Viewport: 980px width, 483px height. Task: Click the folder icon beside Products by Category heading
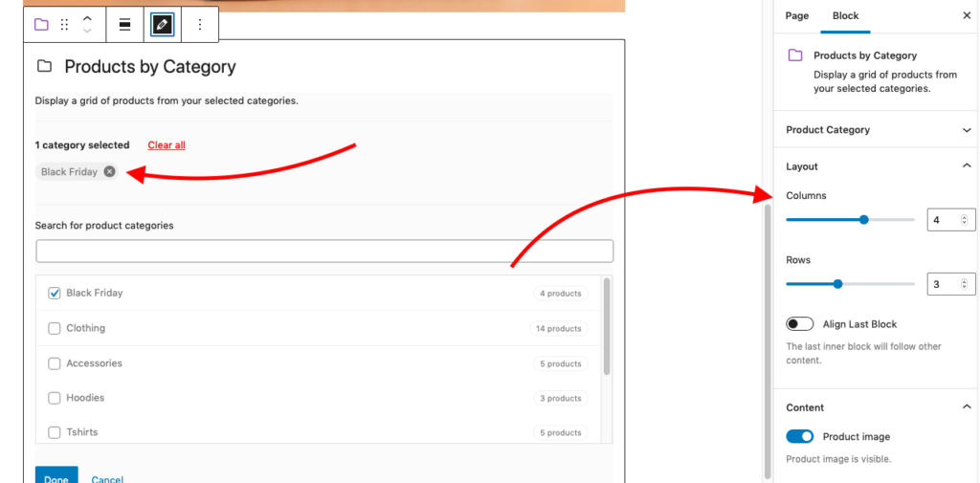tap(44, 66)
